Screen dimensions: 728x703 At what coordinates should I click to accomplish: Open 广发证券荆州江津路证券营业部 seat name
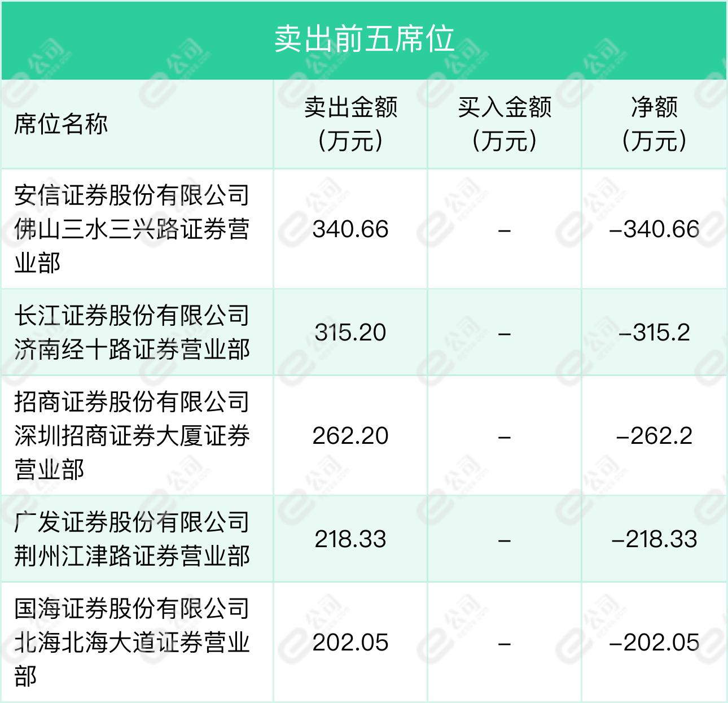tap(132, 539)
